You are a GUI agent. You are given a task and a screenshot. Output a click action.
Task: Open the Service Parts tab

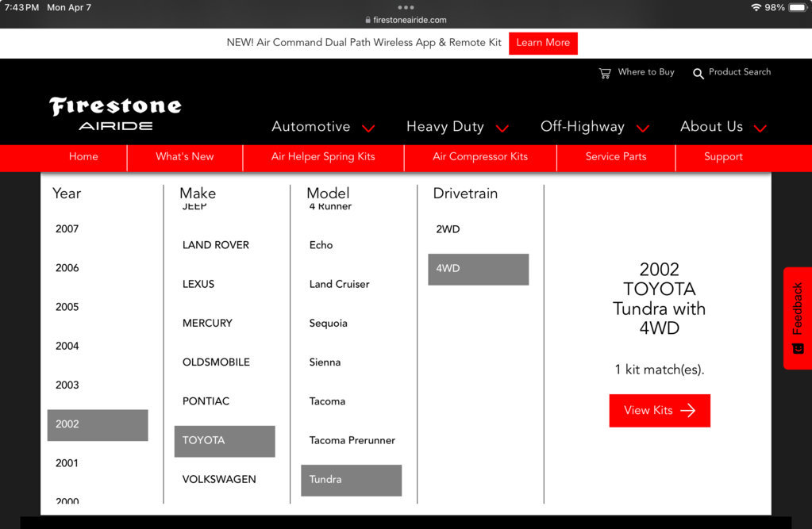(616, 157)
